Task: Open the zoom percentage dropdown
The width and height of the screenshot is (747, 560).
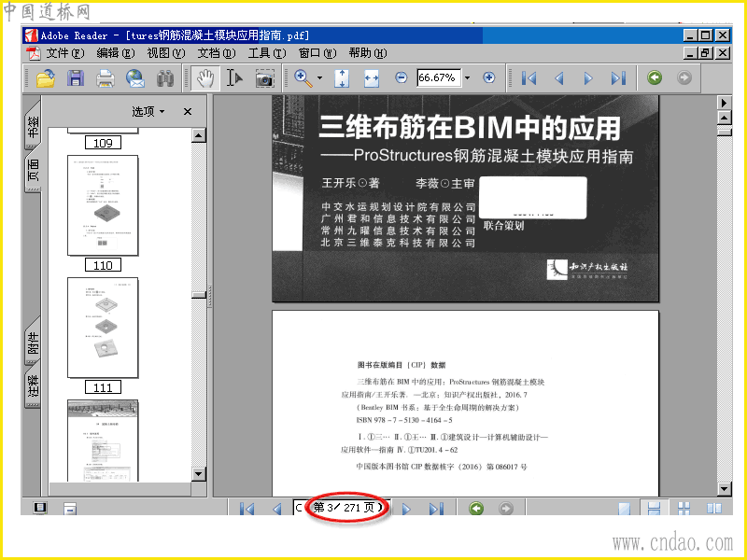Action: (468, 77)
